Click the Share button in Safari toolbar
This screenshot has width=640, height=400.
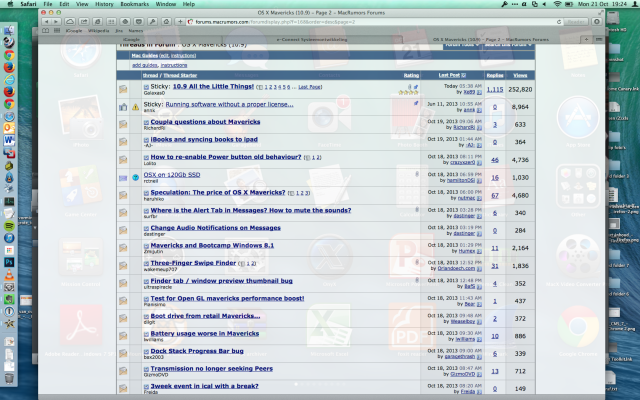[x=84, y=22]
